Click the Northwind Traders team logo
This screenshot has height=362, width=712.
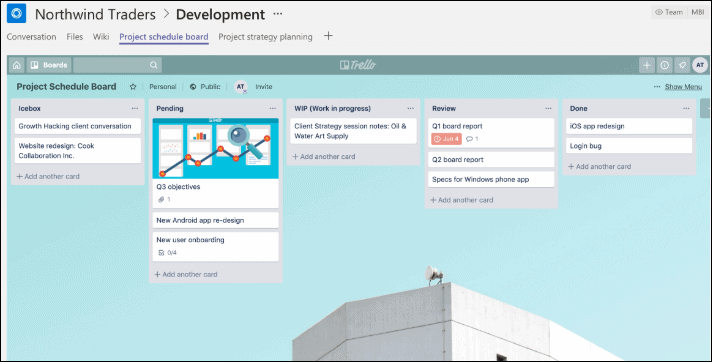16,14
